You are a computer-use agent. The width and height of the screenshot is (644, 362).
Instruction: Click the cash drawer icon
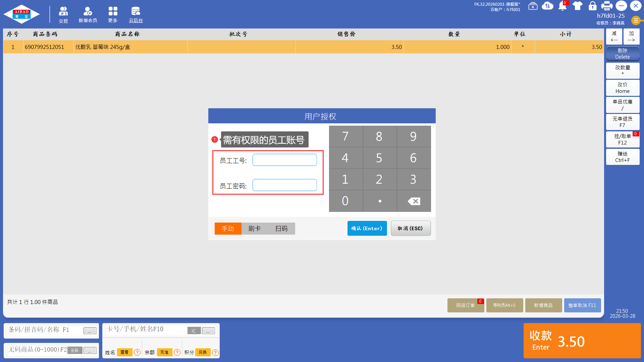(x=533, y=6)
